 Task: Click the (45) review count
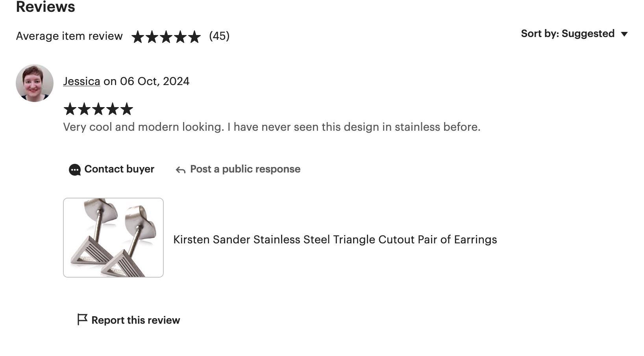click(x=219, y=36)
